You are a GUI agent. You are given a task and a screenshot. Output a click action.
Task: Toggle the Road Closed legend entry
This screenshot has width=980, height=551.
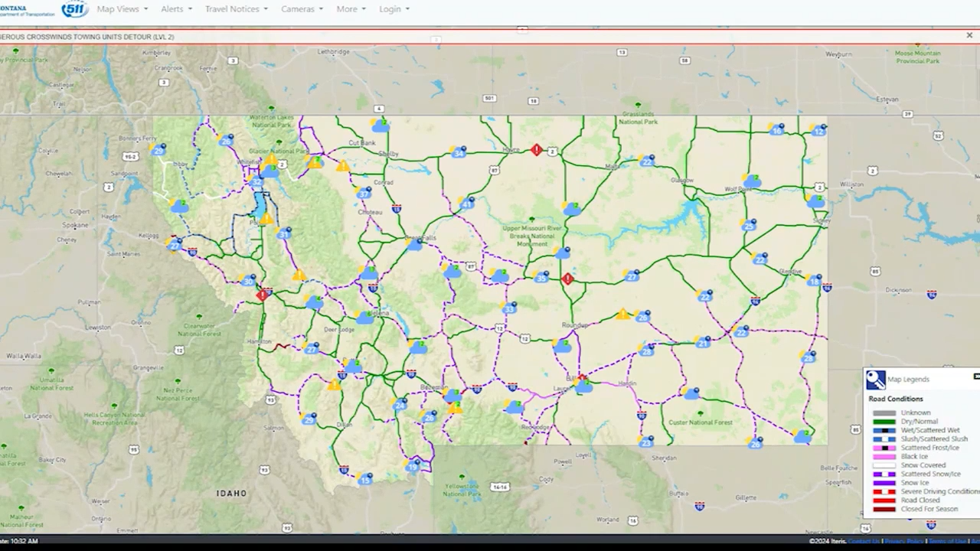pos(884,500)
